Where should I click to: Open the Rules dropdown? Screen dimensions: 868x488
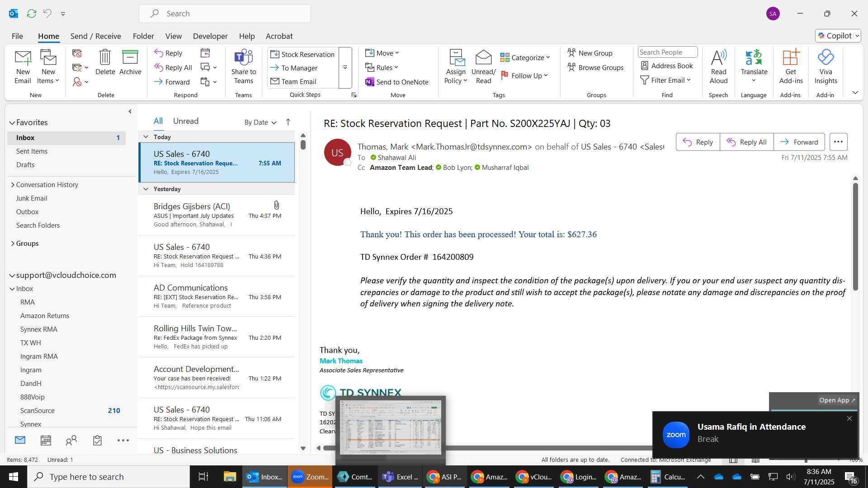(382, 68)
